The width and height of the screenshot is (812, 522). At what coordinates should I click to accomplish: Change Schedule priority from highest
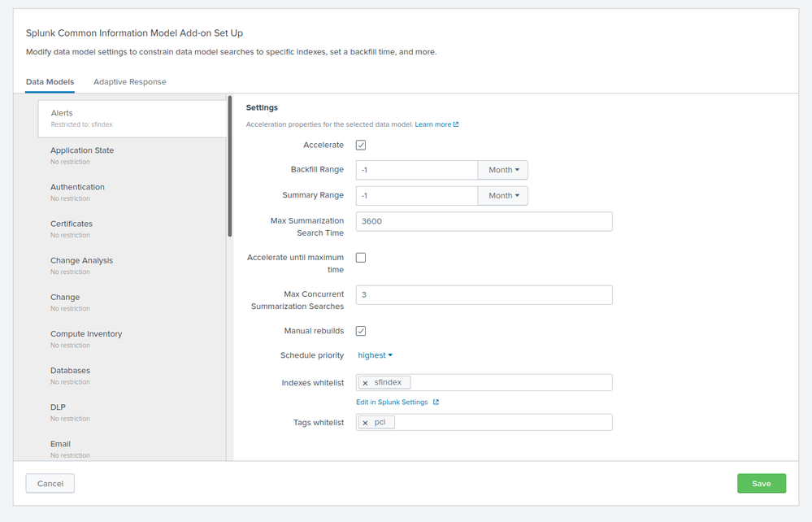pos(375,355)
